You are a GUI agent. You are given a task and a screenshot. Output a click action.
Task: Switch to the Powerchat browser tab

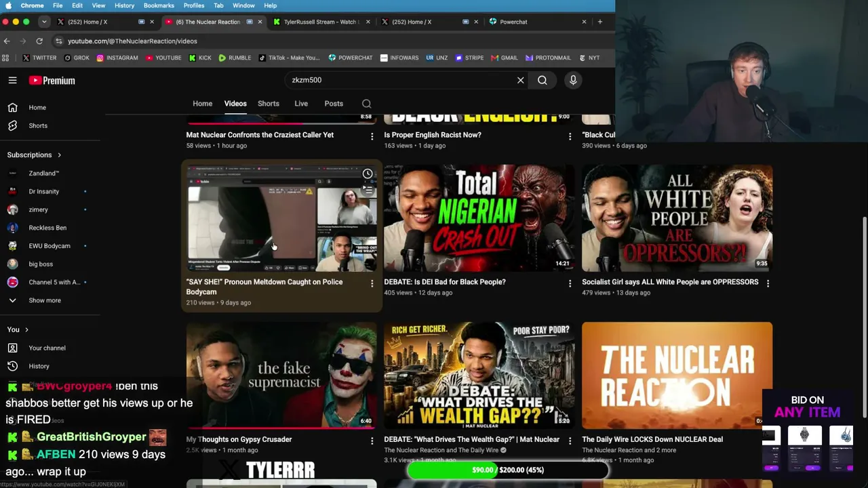(537, 22)
